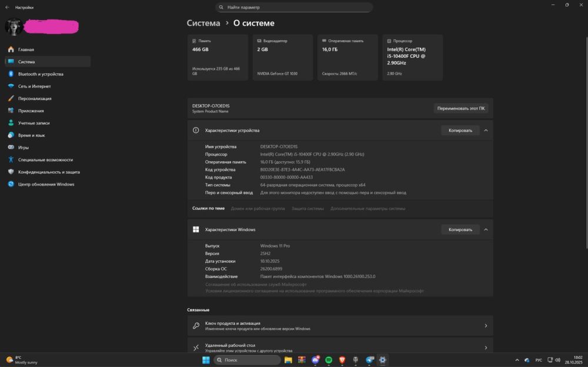Click the user profile avatar

(13, 27)
